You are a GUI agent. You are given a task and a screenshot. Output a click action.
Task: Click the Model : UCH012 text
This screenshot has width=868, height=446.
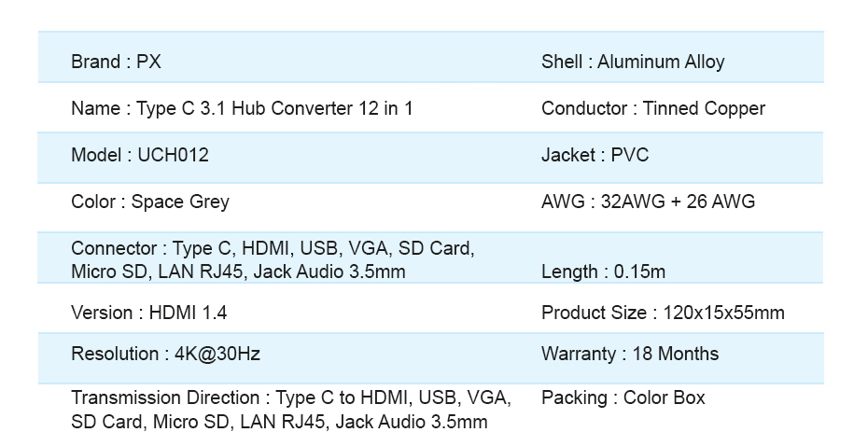(140, 155)
